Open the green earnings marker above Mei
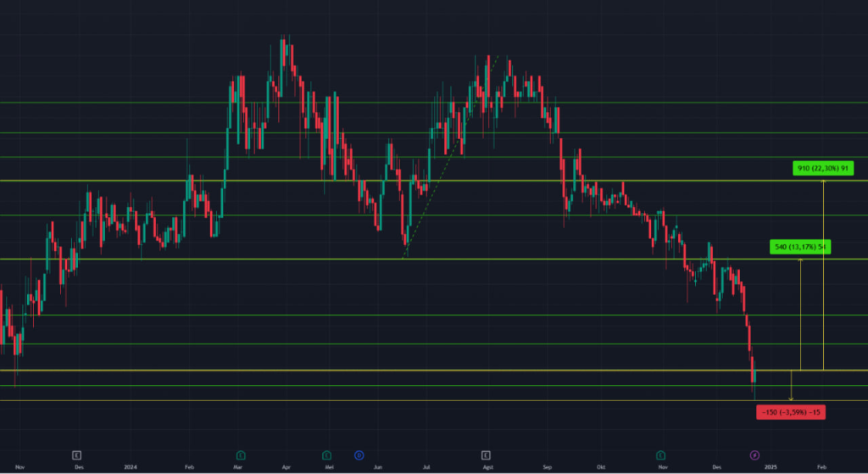Viewport: 868px width, 474px height. point(326,455)
